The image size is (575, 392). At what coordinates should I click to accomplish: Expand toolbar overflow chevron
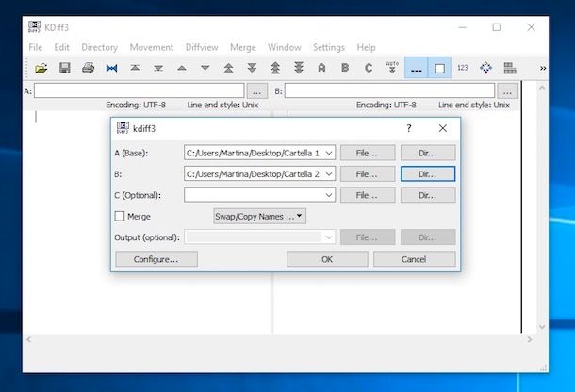click(543, 68)
